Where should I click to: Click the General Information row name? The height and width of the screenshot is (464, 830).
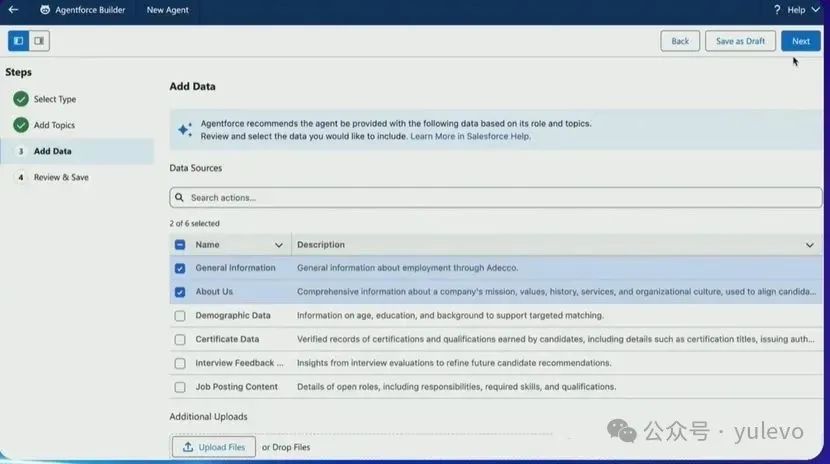(236, 268)
